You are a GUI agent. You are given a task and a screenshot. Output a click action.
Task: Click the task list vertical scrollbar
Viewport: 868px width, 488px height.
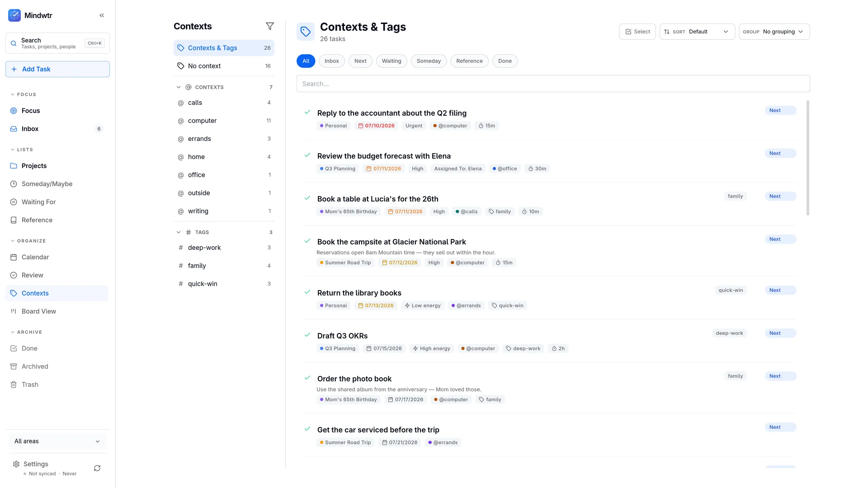pyautogui.click(x=808, y=158)
